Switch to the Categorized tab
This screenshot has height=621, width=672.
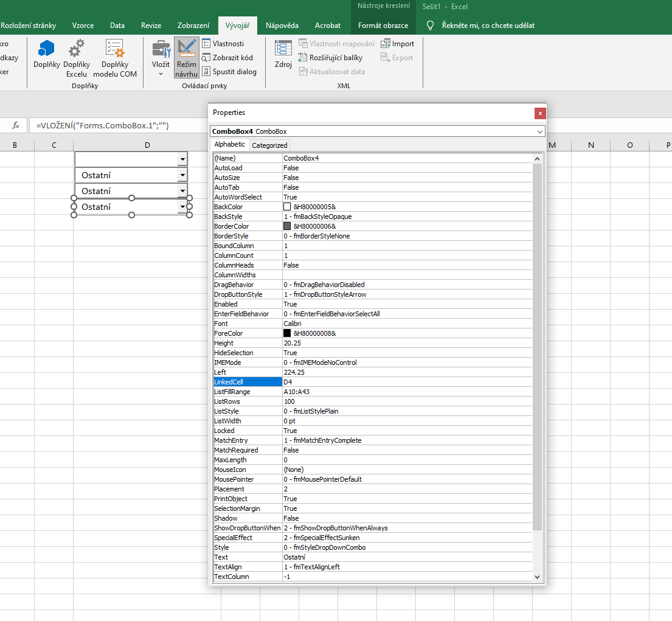[269, 145]
